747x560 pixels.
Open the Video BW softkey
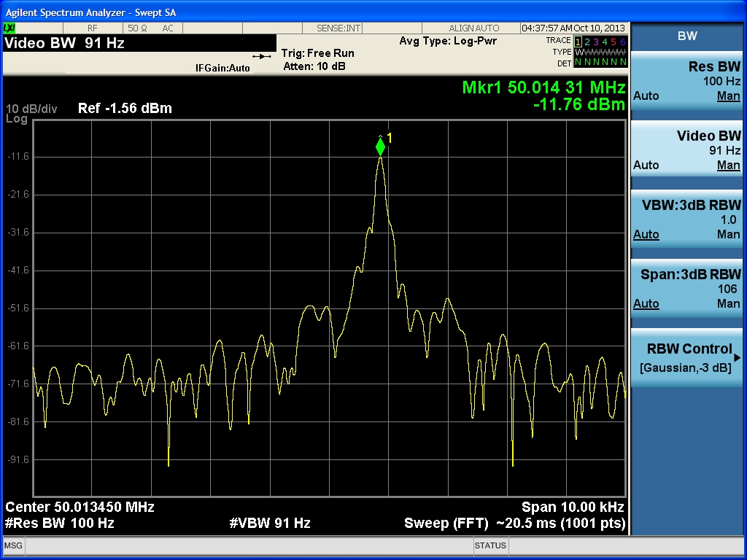click(x=687, y=149)
